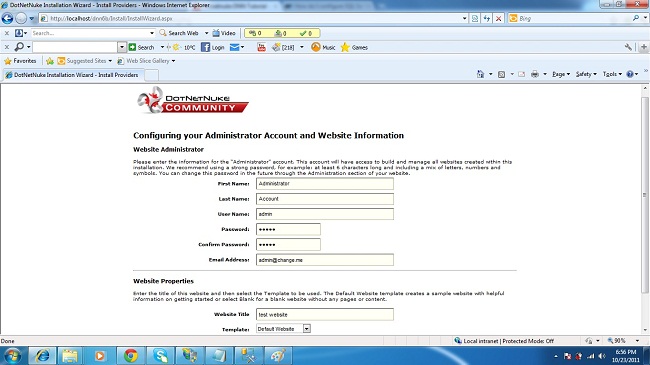Viewport: 650px width, 365px height.
Task: Expand the Print options dropdown arrow
Action: (x=545, y=74)
